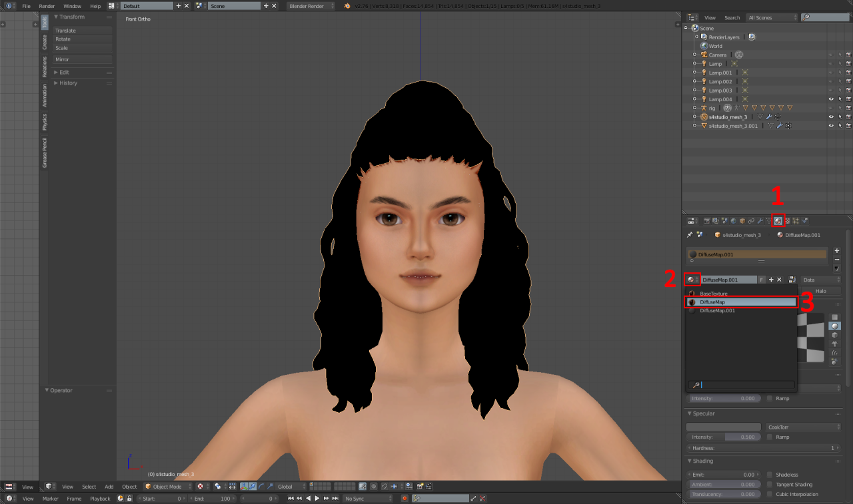Click the record auto-keyframe red dot
The height and width of the screenshot is (504, 853).
click(x=405, y=498)
